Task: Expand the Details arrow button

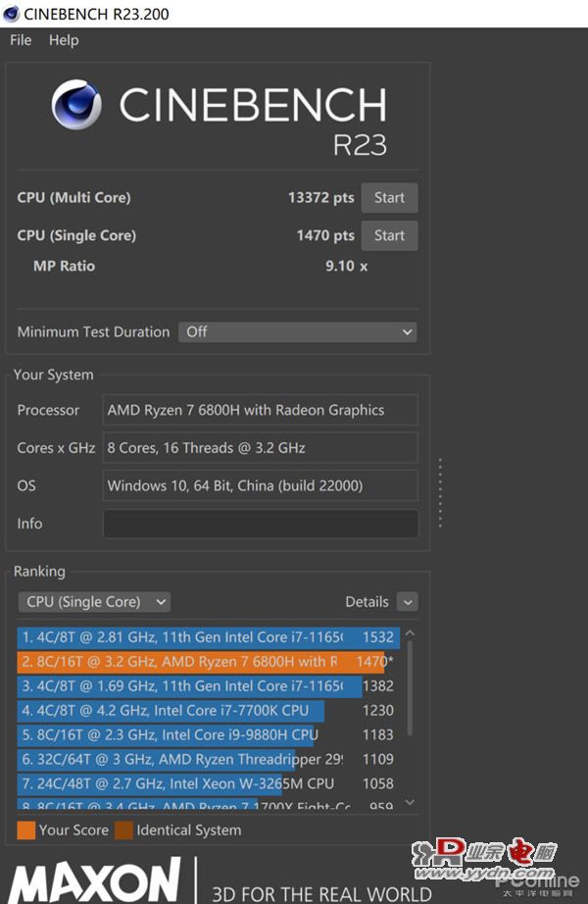Action: coord(408,602)
